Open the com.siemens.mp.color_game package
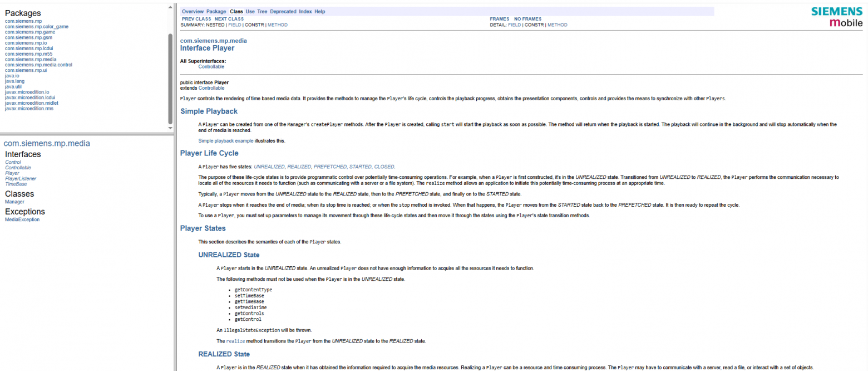Viewport: 868px width, 371px height. 37,26
